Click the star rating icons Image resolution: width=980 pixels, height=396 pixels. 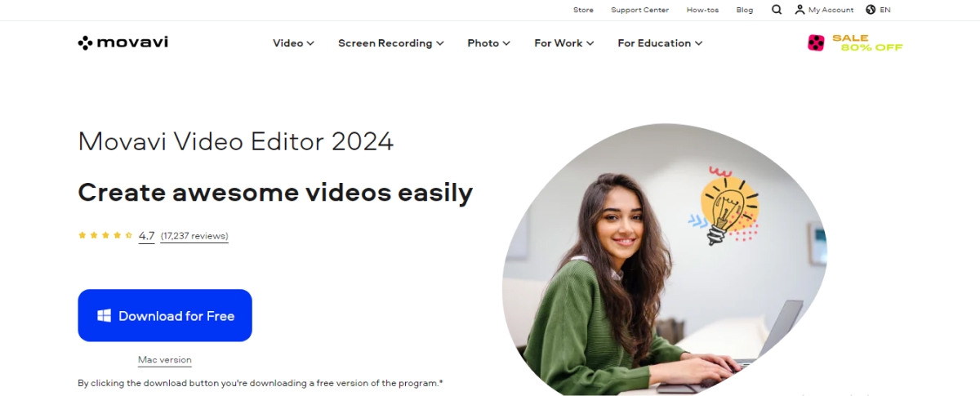pos(105,235)
